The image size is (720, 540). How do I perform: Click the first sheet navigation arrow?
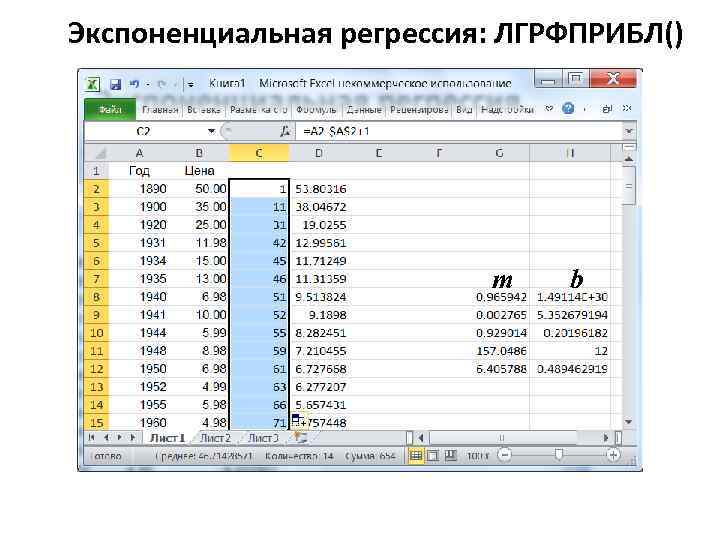click(92, 438)
